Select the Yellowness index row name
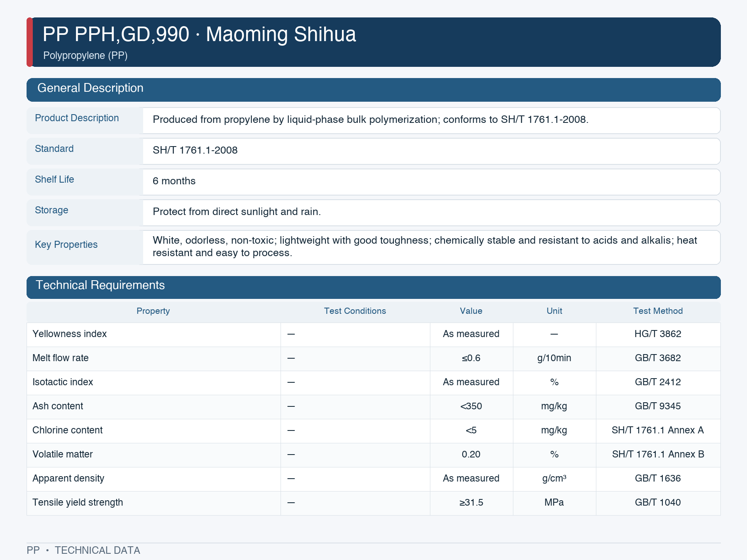This screenshot has width=747, height=560. (70, 334)
